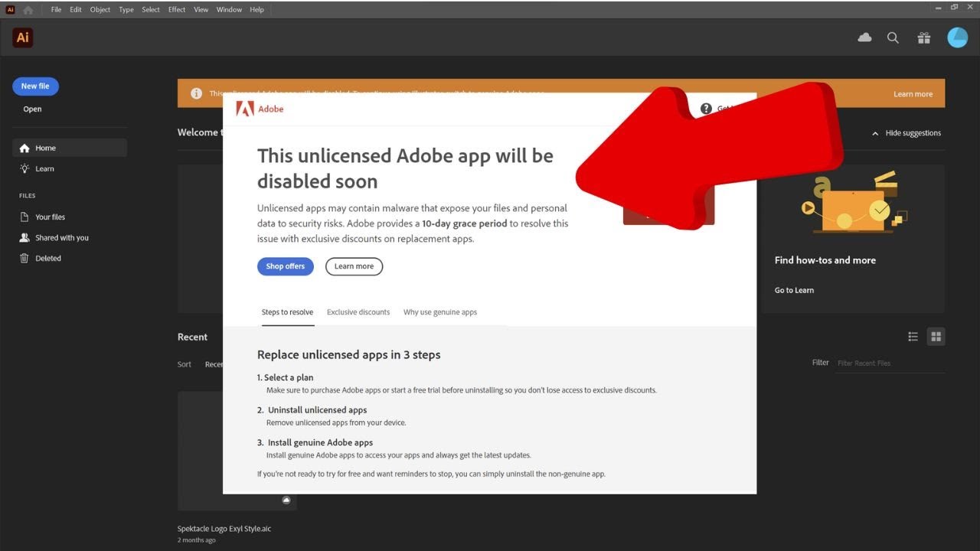
Task: Open cloud storage status icon
Action: (864, 37)
